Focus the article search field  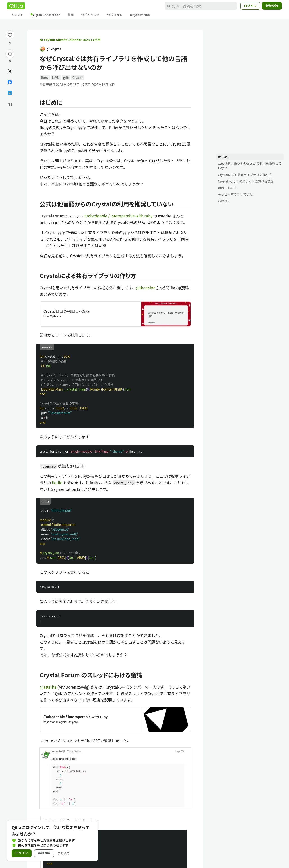tap(201, 6)
